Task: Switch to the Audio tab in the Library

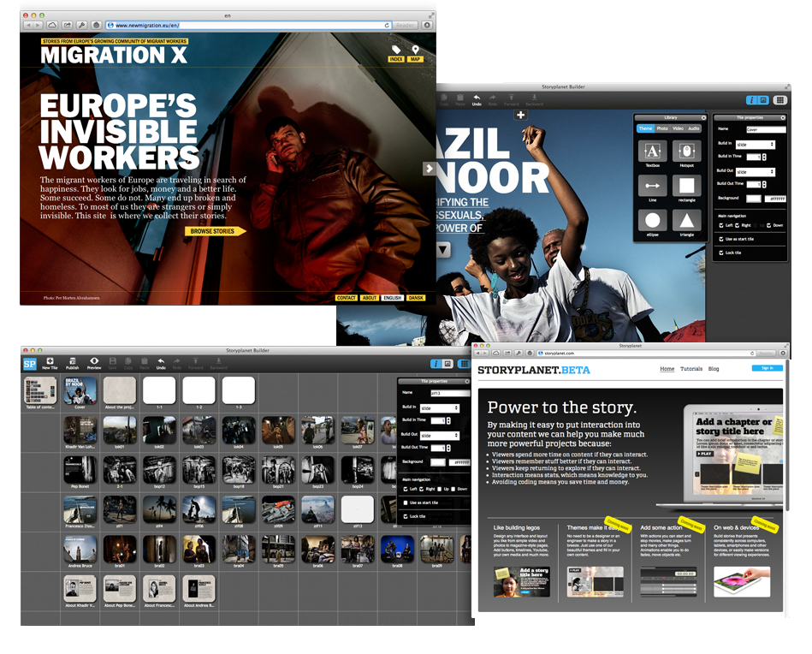Action: (694, 128)
